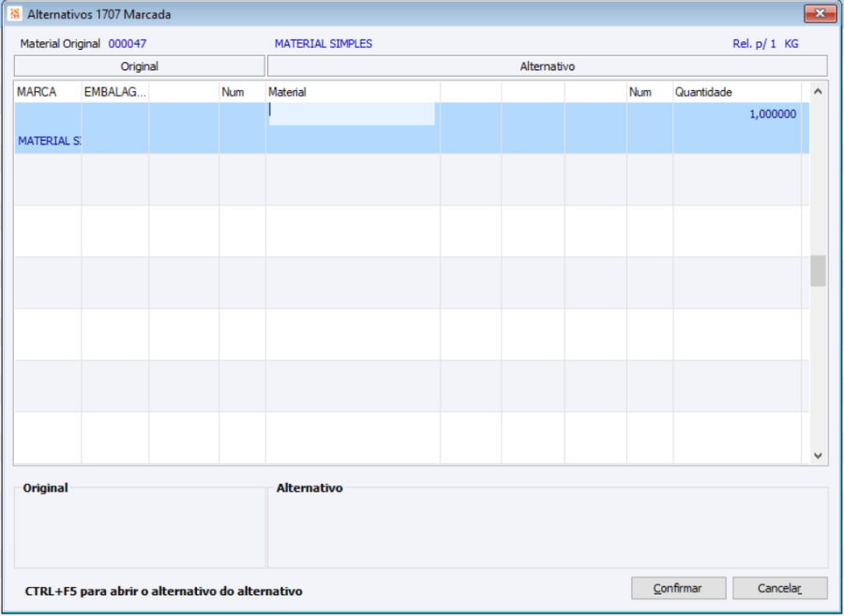Click the application icon in title bar
The height and width of the screenshot is (616, 844).
14,14
